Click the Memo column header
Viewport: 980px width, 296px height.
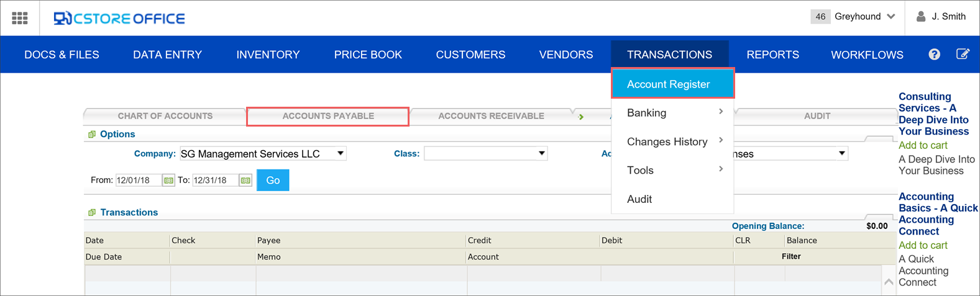pyautogui.click(x=269, y=257)
